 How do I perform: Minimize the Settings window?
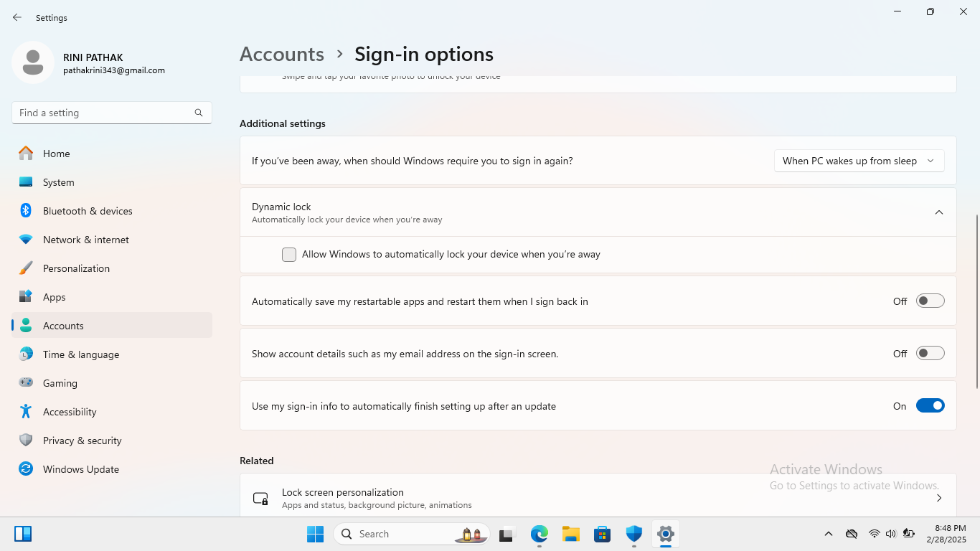tap(897, 11)
